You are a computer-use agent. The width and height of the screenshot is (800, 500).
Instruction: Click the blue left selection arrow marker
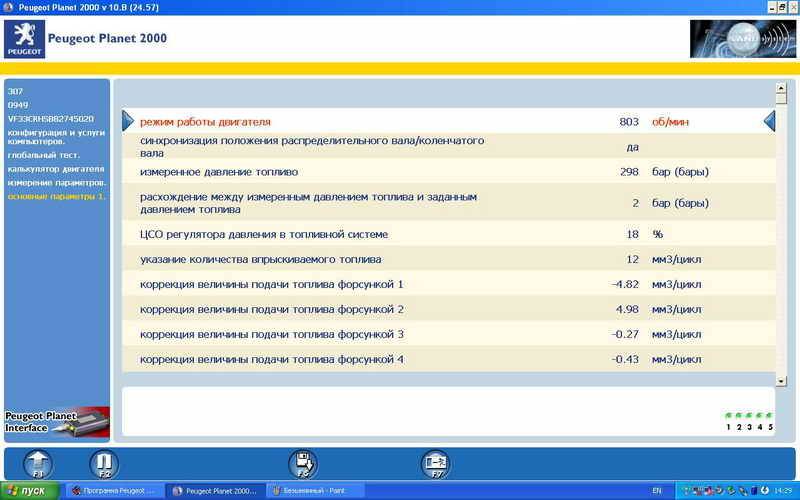click(128, 121)
